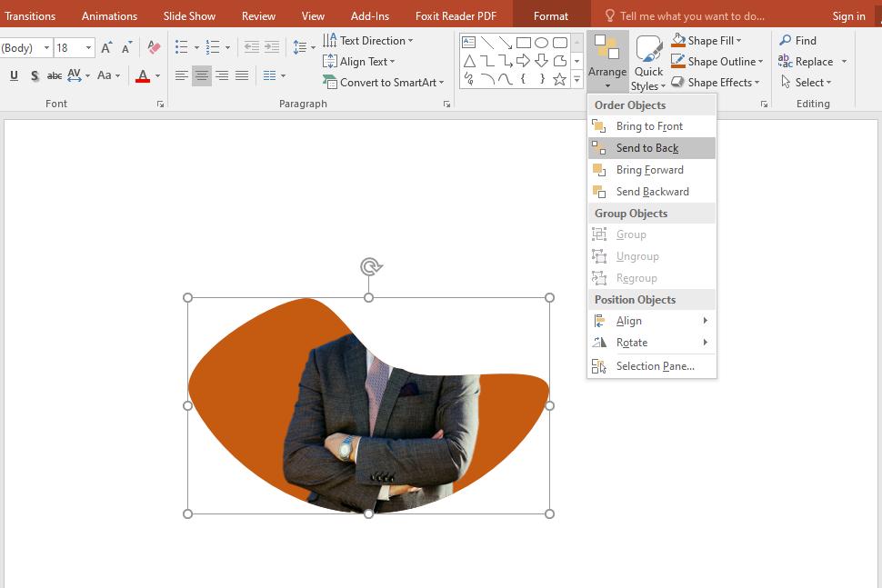Select the Clear All Formatting icon
Viewport: 882px width, 588px height.
point(153,45)
